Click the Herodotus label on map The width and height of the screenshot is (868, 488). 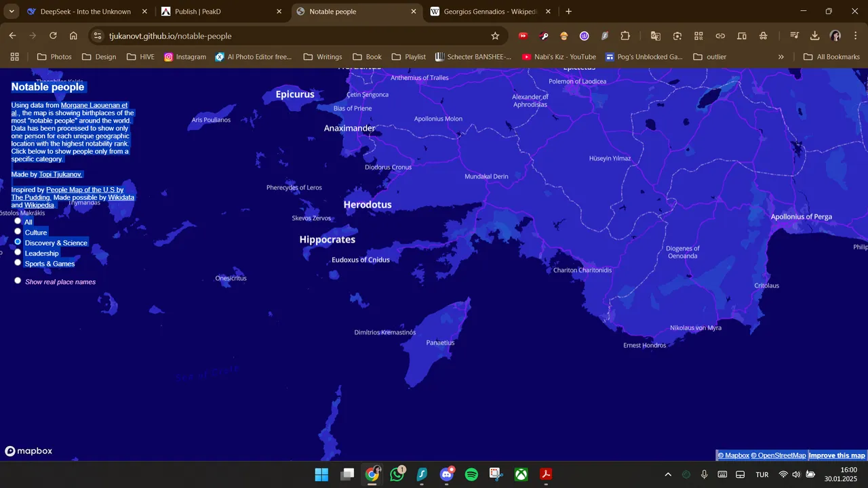coord(368,204)
